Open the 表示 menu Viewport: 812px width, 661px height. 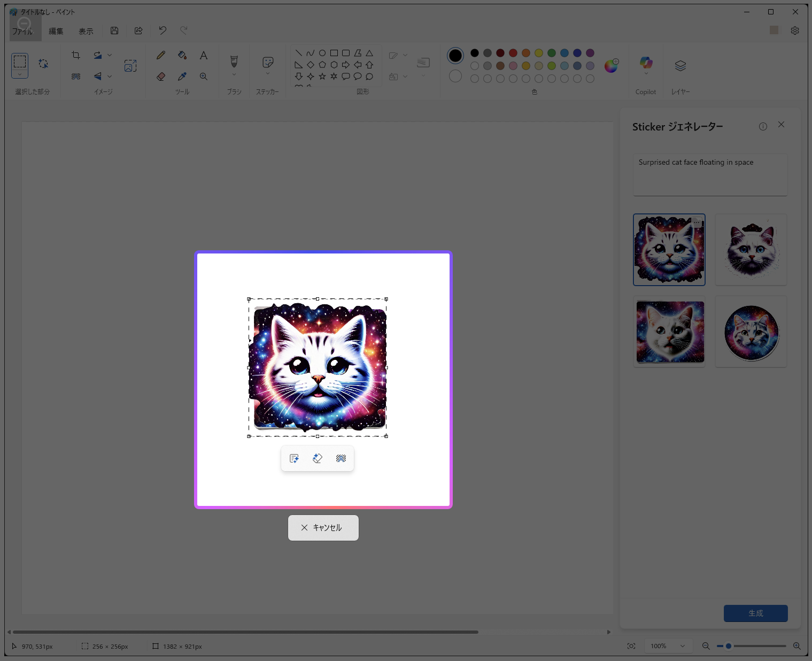tap(86, 31)
